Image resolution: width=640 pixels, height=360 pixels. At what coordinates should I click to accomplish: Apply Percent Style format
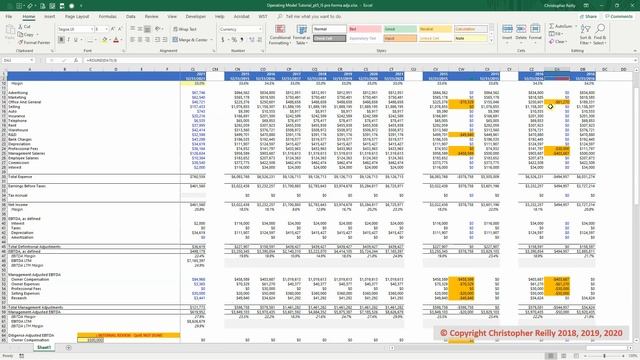click(234, 40)
